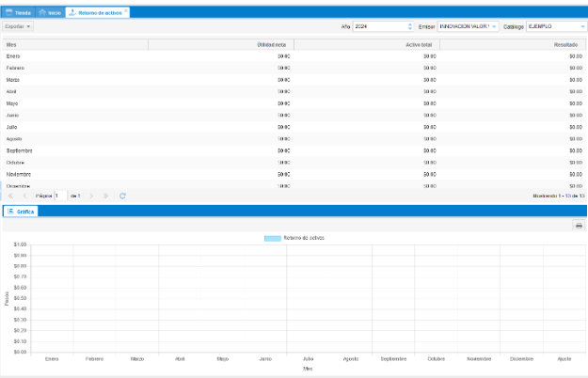Go to the previous page of results
This screenshot has width=588, height=378.
coord(24,196)
